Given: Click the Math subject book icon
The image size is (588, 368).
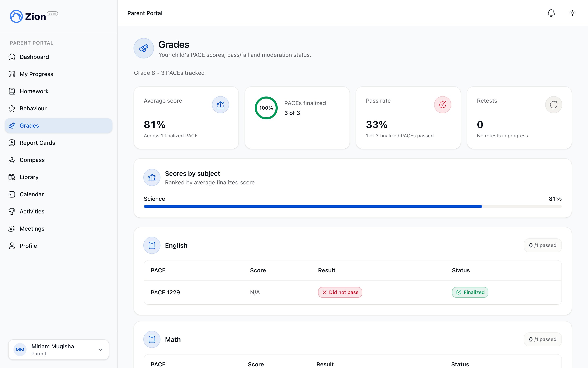Looking at the screenshot, I should [152, 339].
